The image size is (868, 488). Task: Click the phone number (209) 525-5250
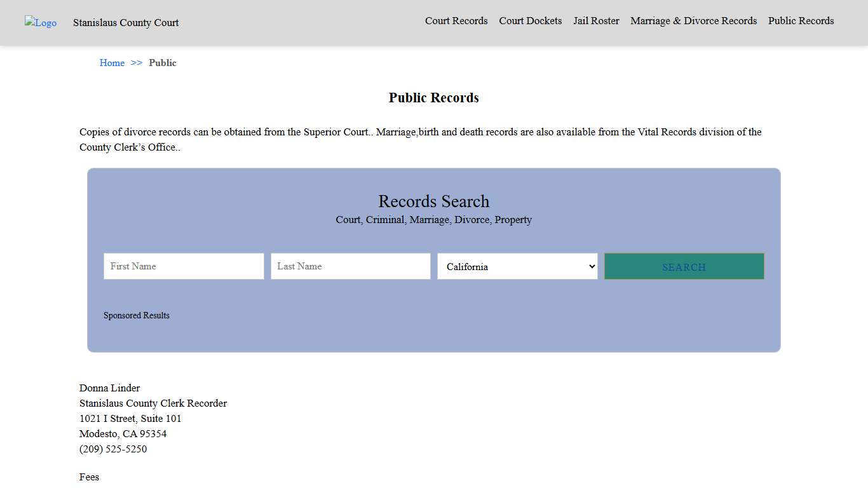point(113,449)
